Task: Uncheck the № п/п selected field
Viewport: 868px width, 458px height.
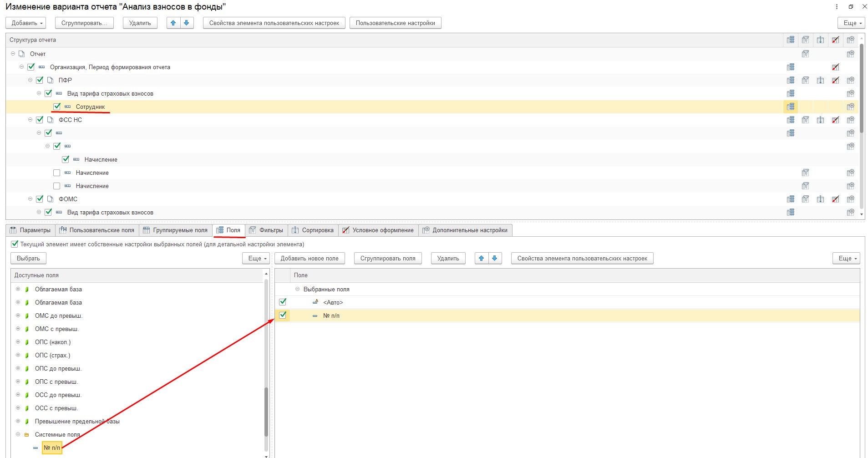Action: point(283,315)
